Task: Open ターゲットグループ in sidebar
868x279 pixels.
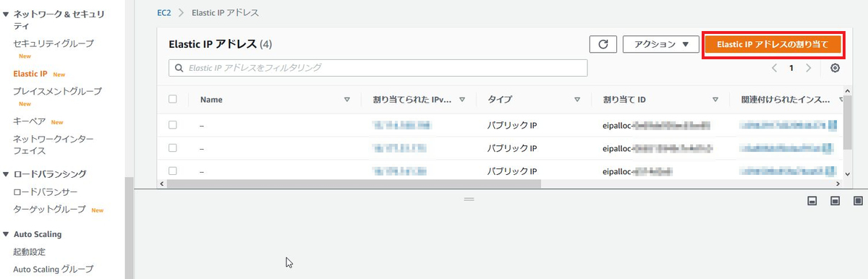Action: pos(49,210)
